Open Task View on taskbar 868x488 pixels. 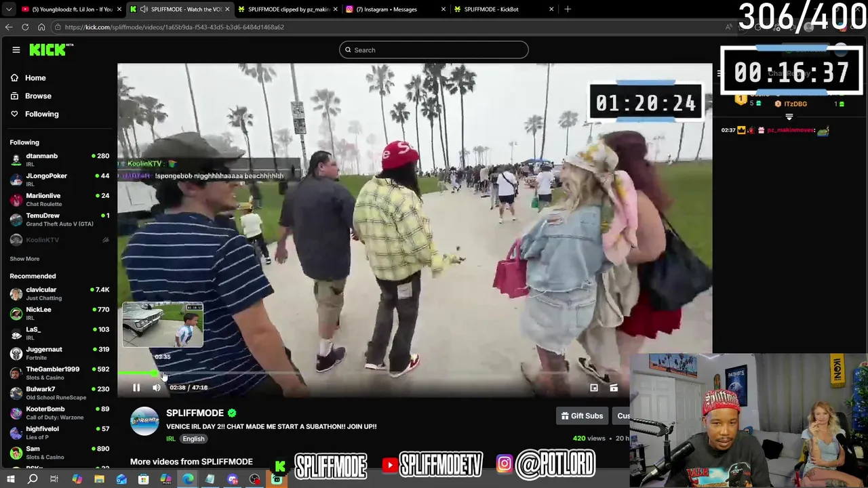(x=54, y=479)
